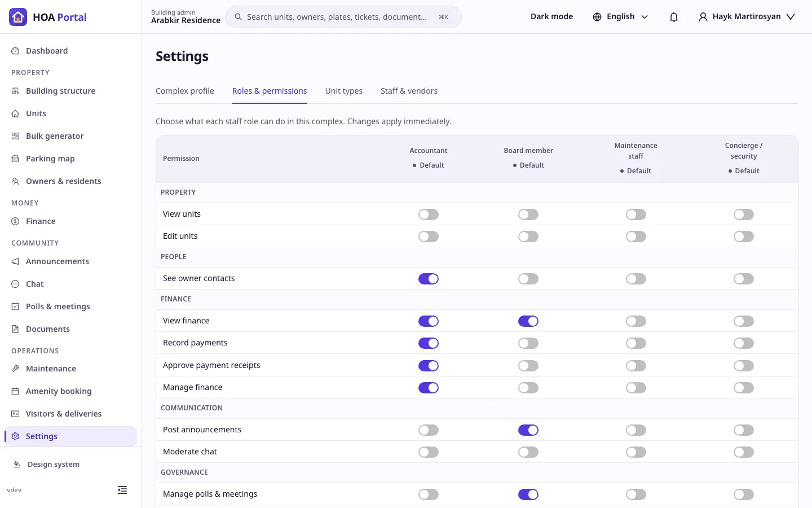Open Settings in the sidebar
The image size is (812, 508).
[x=70, y=436]
